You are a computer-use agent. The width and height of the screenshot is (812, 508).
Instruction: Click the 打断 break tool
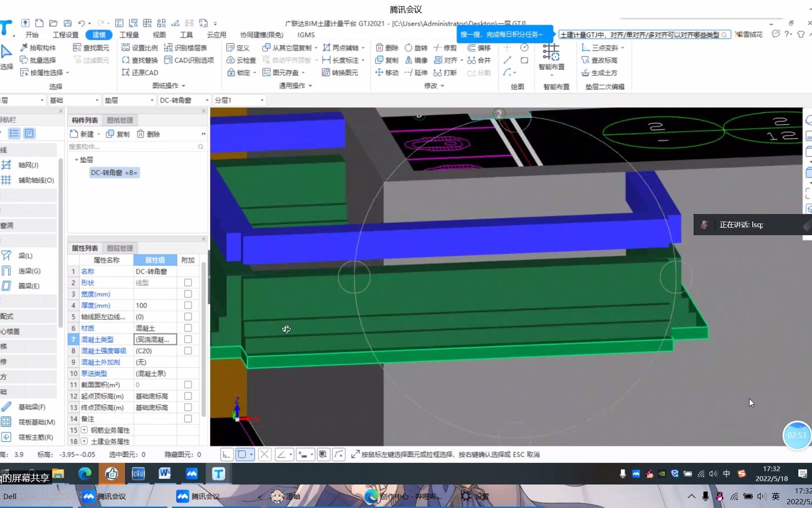445,72
